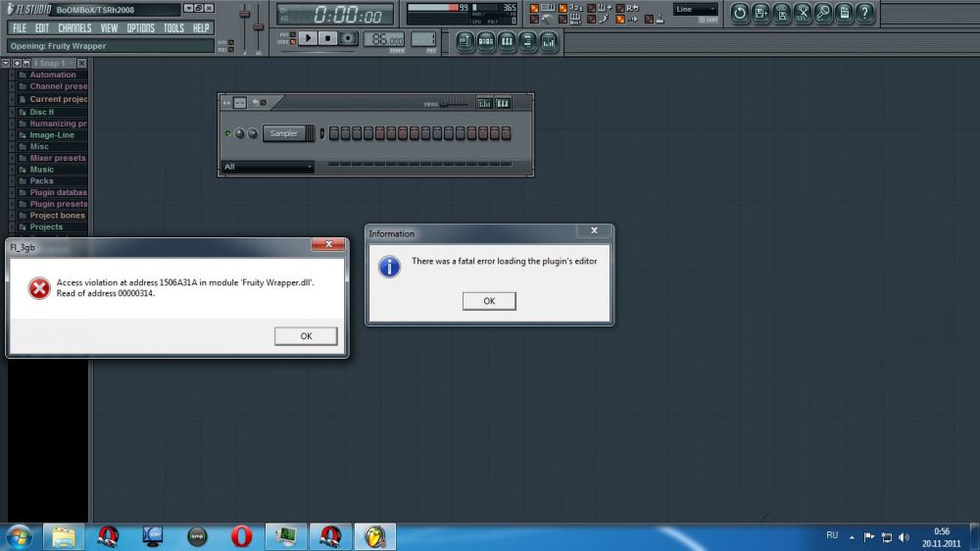Toggle the countdown before recording option
Image resolution: width=980 pixels, height=551 pixels.
click(563, 8)
